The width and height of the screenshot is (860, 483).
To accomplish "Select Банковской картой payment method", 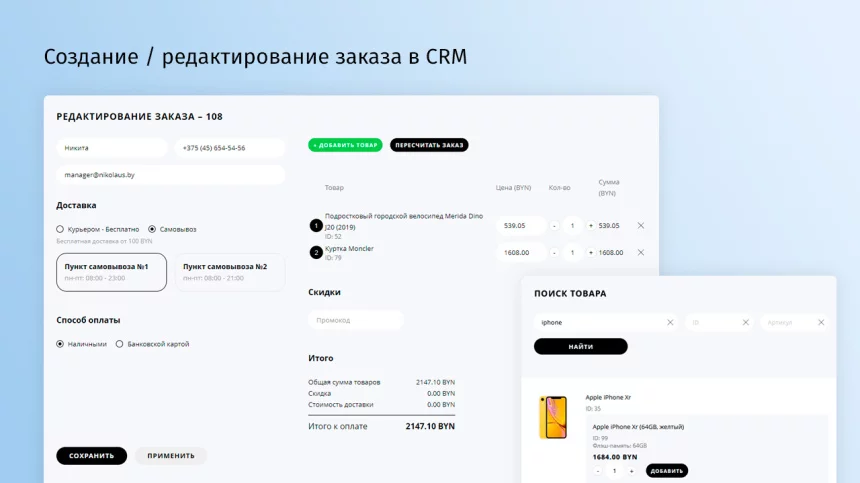I will 120,344.
